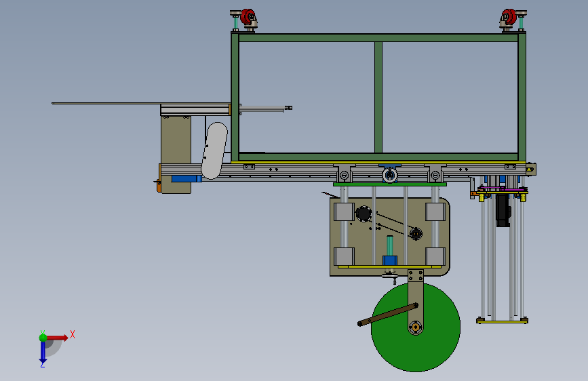Viewport: 588px width, 381px height.
Task: Select the white oval cover part
Action: click(x=214, y=151)
